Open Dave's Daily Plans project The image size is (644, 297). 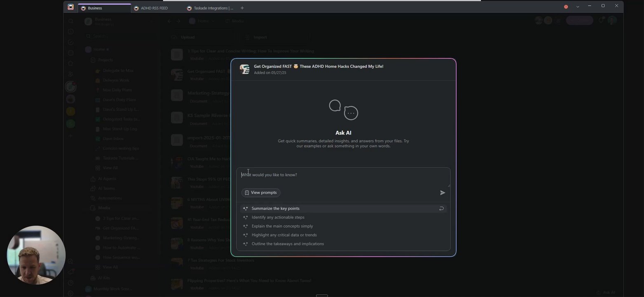click(x=119, y=100)
